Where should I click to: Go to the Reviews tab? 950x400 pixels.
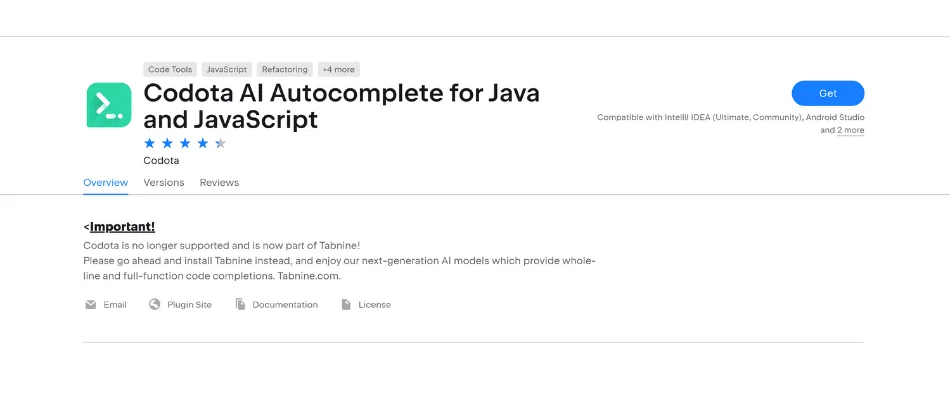(219, 183)
